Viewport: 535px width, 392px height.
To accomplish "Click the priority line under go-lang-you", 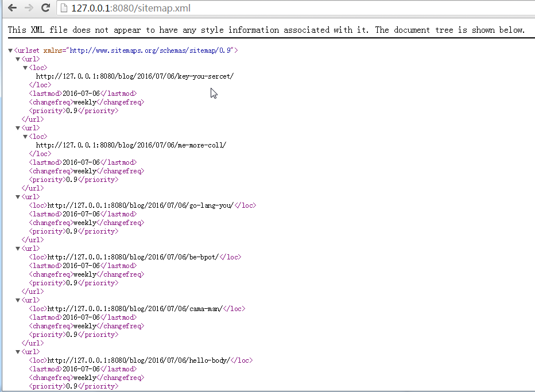I will click(73, 231).
